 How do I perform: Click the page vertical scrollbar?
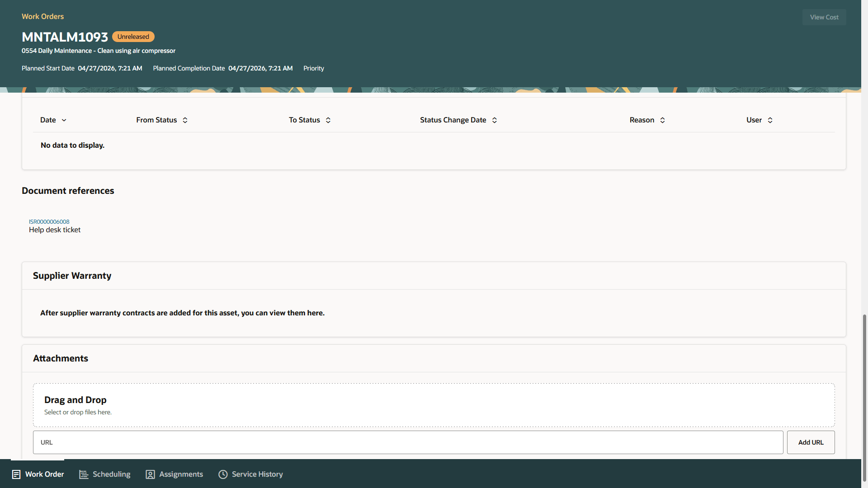(x=864, y=398)
